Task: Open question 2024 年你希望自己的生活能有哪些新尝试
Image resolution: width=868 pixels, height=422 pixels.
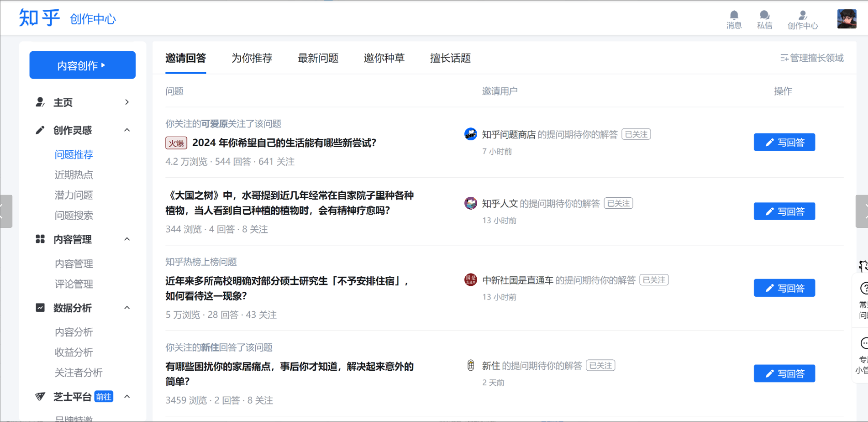Action: click(284, 143)
